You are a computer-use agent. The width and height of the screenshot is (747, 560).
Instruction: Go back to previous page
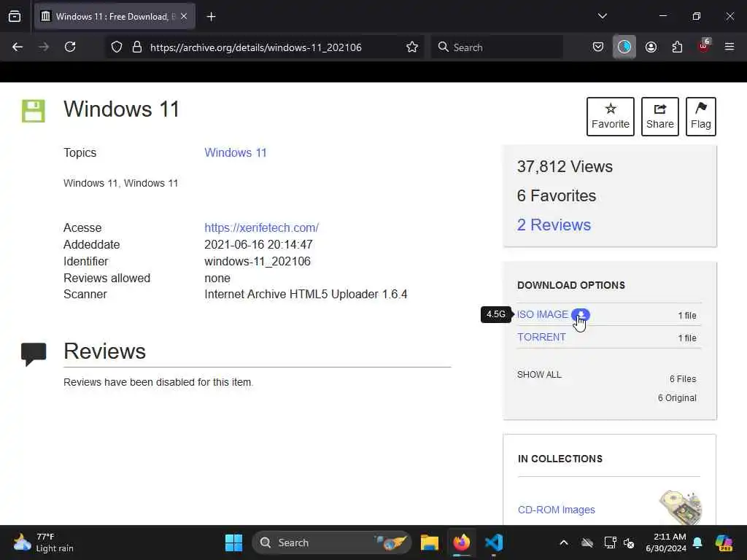pyautogui.click(x=18, y=47)
